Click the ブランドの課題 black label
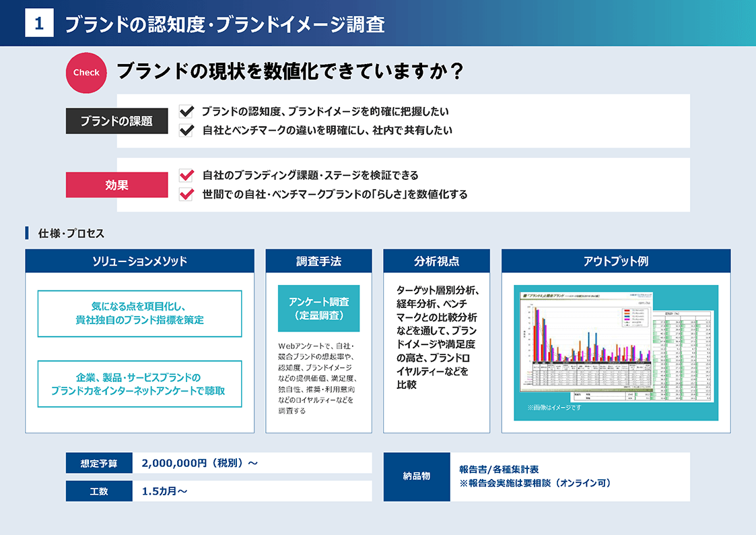 [x=116, y=121]
